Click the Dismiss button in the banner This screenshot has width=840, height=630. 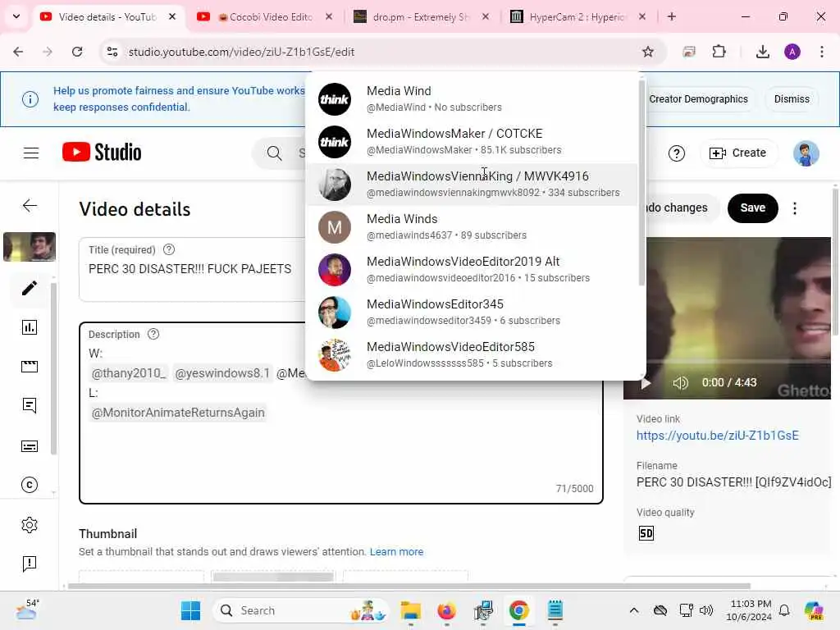(792, 99)
